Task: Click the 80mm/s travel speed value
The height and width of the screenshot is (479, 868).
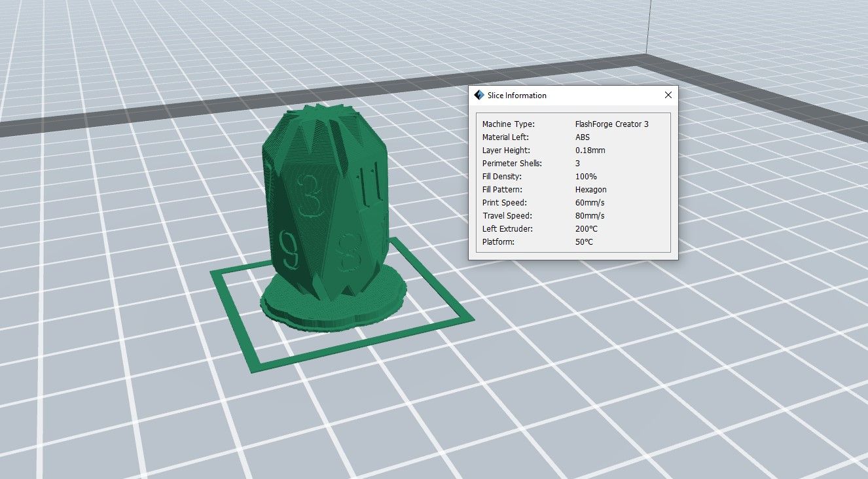Action: (x=590, y=216)
